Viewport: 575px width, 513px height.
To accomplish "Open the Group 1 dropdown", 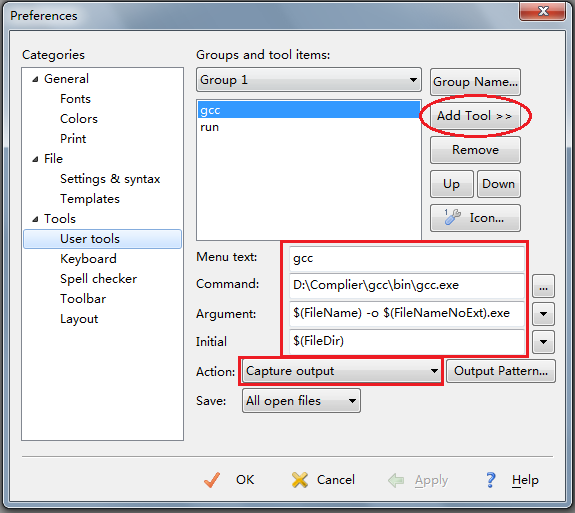I will (309, 80).
